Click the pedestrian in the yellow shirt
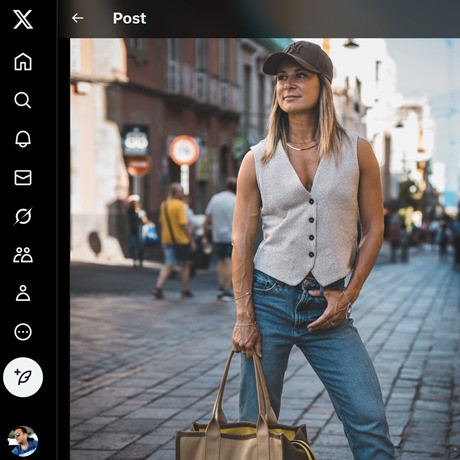The image size is (460, 460). click(174, 240)
